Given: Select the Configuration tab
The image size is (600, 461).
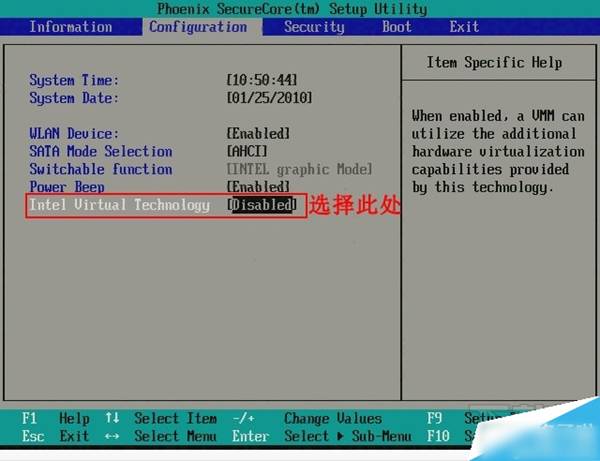Looking at the screenshot, I should (x=198, y=27).
